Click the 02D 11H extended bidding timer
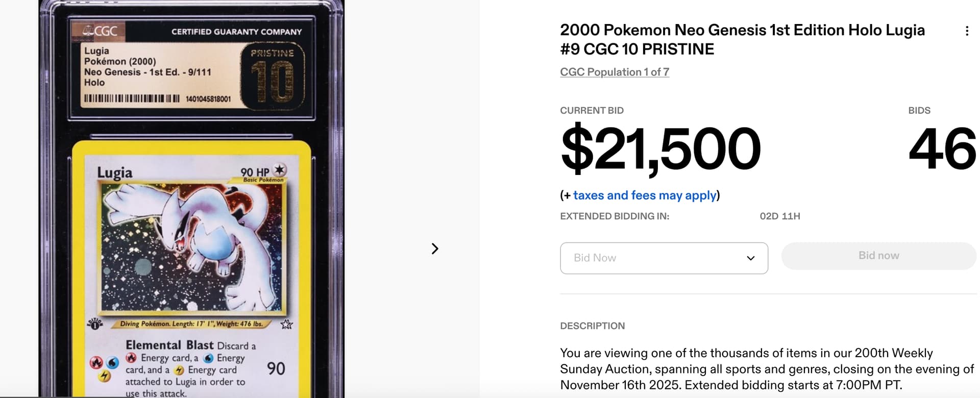The height and width of the screenshot is (398, 980). click(779, 216)
